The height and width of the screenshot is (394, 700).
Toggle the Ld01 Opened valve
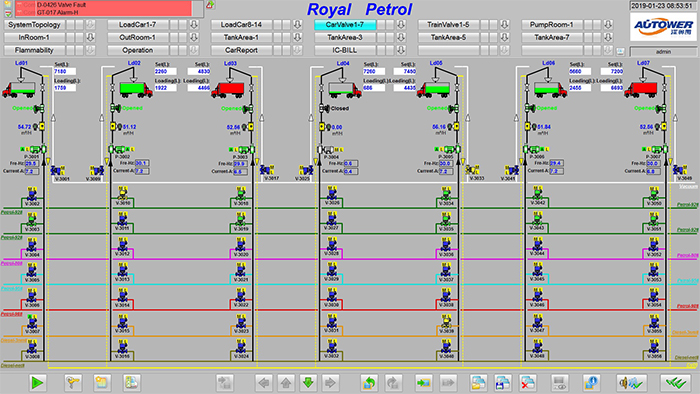[x=39, y=108]
